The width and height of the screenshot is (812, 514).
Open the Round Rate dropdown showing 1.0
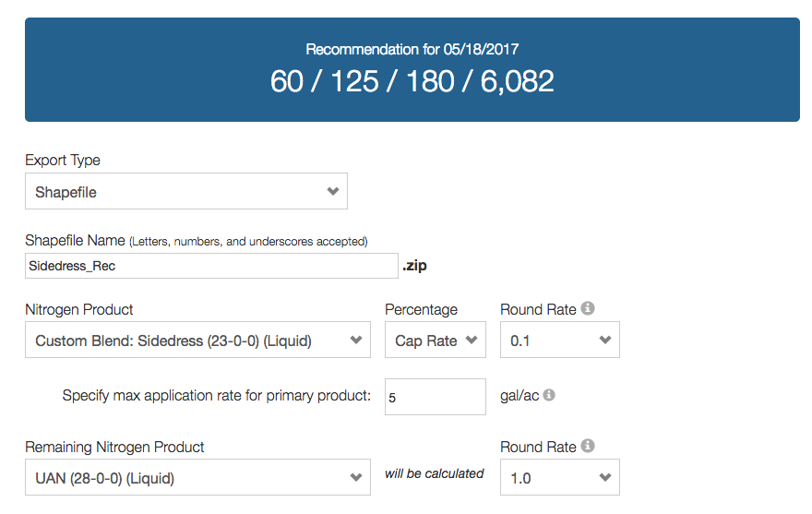point(560,478)
